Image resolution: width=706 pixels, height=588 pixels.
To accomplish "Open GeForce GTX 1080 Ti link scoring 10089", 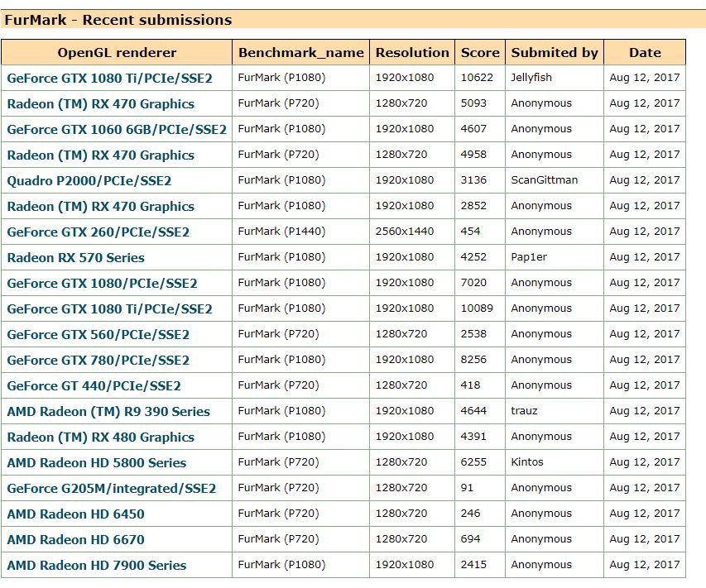I will 109,309.
